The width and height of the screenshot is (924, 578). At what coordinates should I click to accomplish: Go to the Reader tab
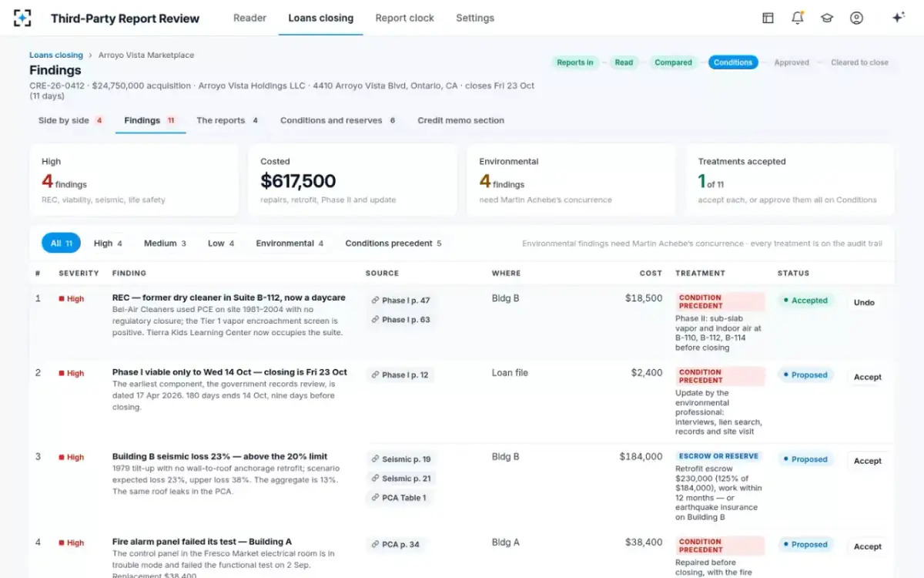(x=249, y=18)
